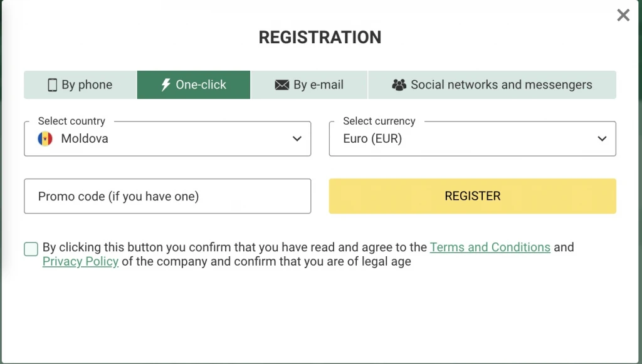
Task: Open Social networks and messengers tab
Action: pyautogui.click(x=492, y=85)
